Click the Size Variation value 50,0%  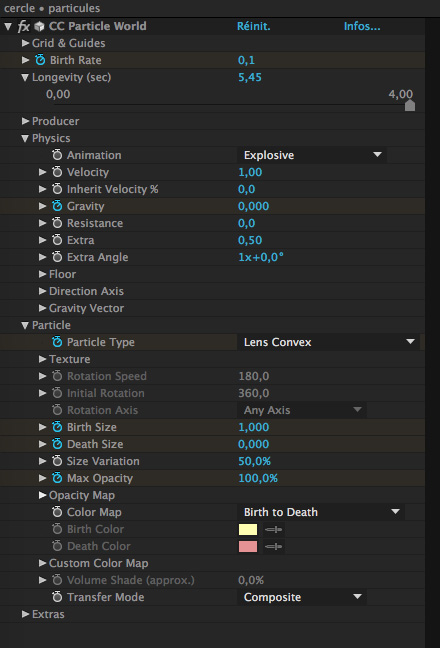tap(254, 461)
